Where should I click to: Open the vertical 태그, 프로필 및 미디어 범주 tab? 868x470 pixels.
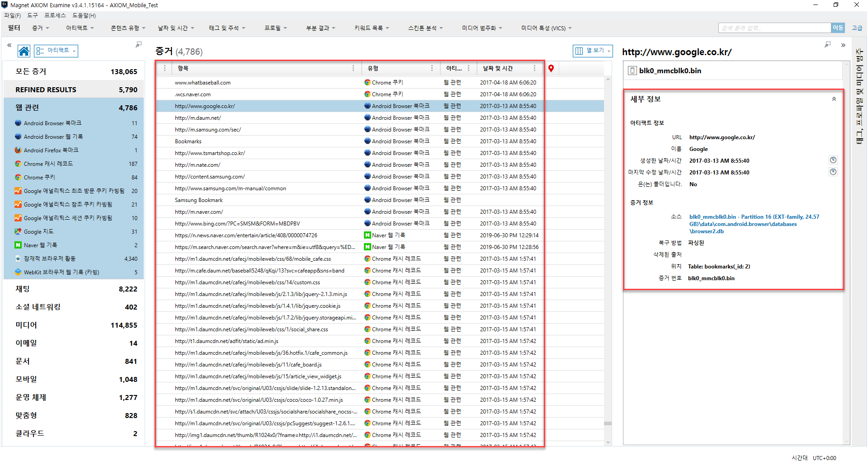coord(859,96)
